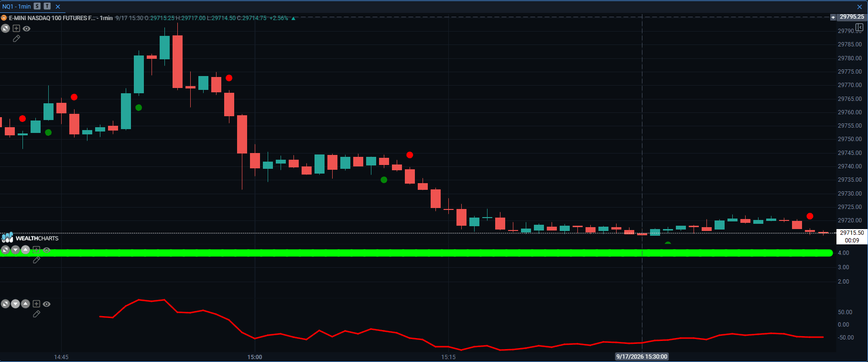Edit the green-line indicator settings
868x362 pixels.
coord(36,260)
